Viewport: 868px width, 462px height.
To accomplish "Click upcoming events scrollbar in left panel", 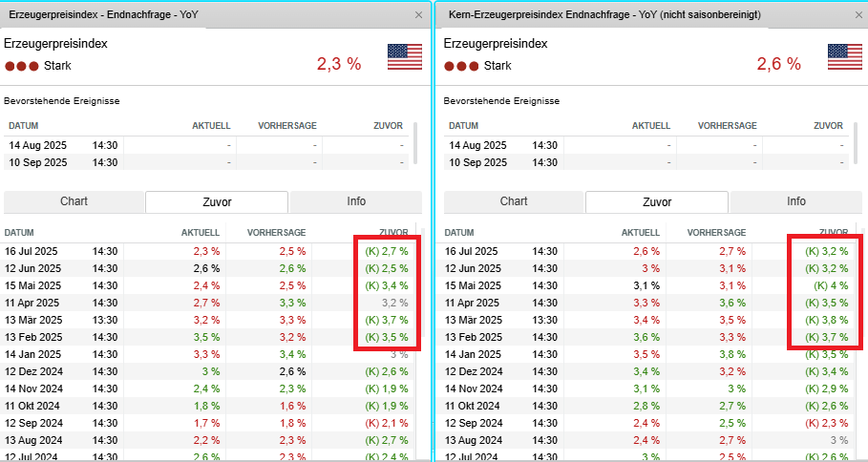I will (x=415, y=143).
